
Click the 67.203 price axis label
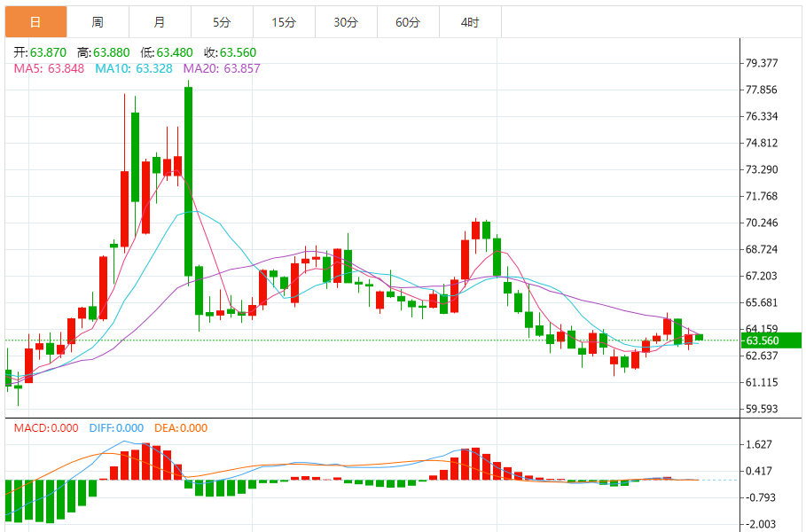tap(762, 276)
